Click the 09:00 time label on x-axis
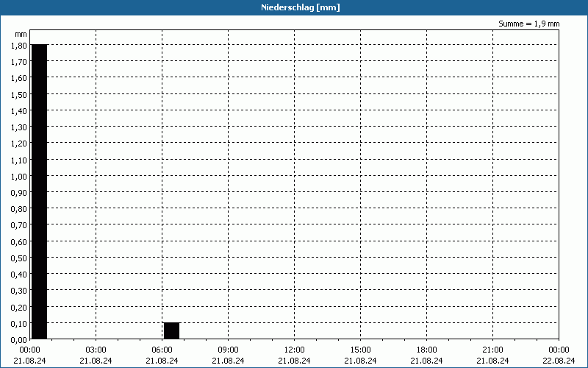 pos(228,350)
